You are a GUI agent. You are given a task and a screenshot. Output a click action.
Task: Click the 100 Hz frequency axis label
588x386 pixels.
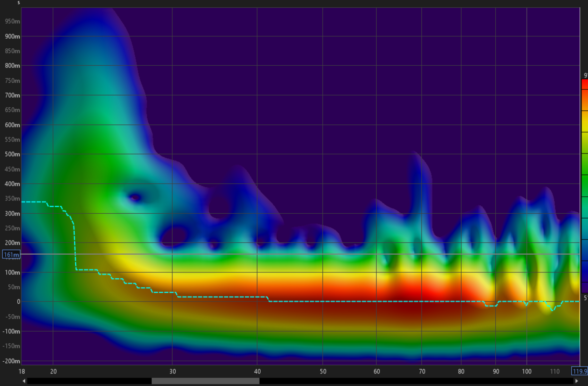coord(527,371)
